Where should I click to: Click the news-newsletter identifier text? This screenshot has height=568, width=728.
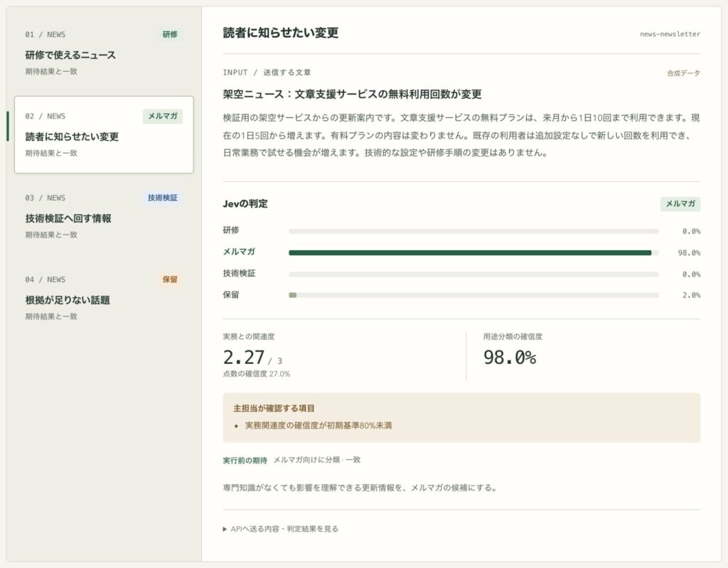point(670,34)
